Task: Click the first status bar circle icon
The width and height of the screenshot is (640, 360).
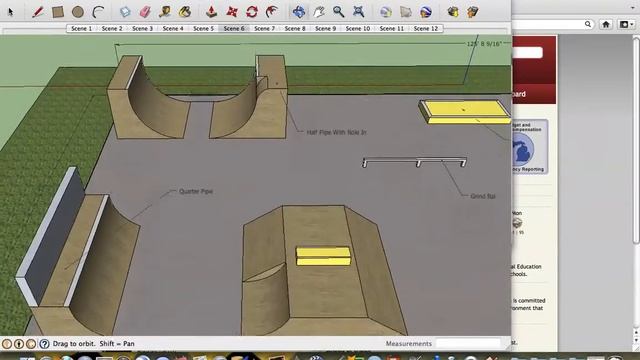Action: (7, 344)
